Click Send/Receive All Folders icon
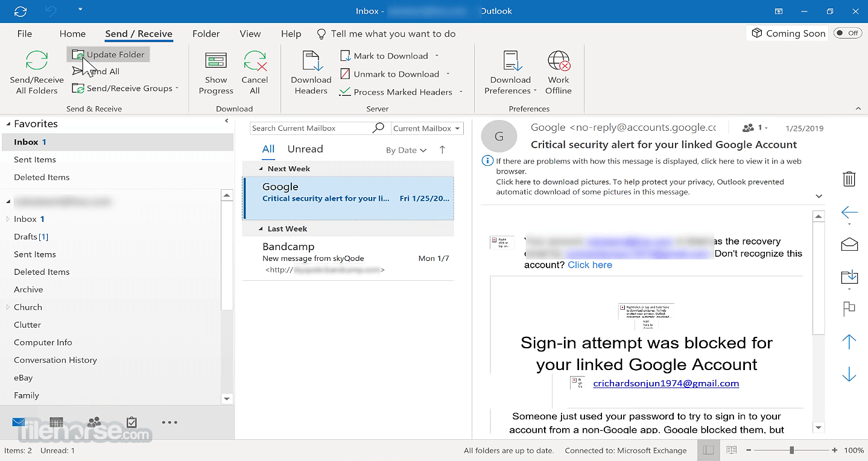Image resolution: width=868 pixels, height=461 pixels. pos(37,62)
